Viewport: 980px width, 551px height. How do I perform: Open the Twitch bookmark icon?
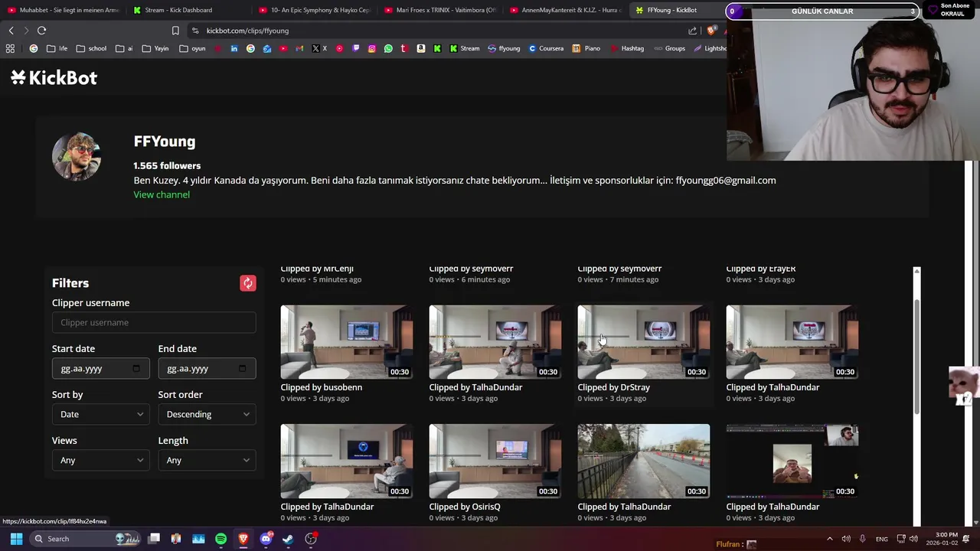click(356, 48)
